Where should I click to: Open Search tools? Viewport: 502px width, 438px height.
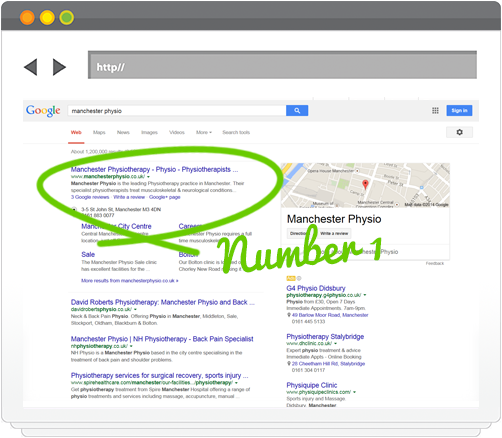click(x=236, y=132)
